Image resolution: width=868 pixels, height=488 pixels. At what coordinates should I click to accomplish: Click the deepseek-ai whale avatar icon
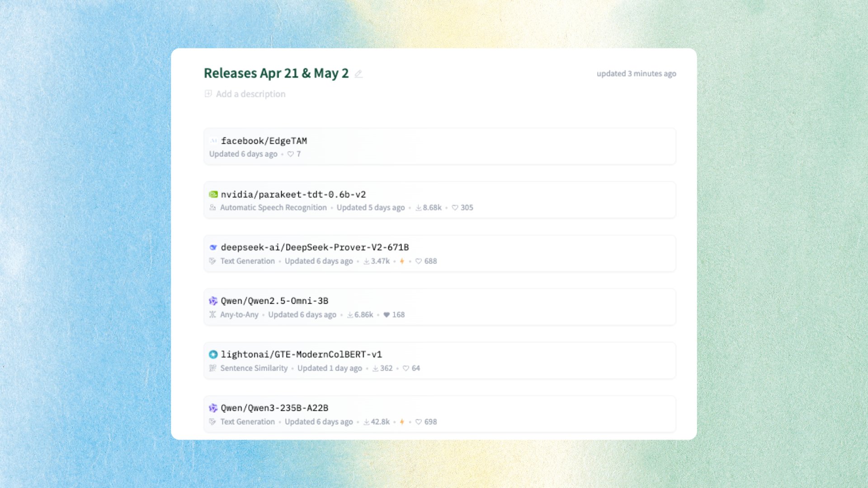coord(213,248)
